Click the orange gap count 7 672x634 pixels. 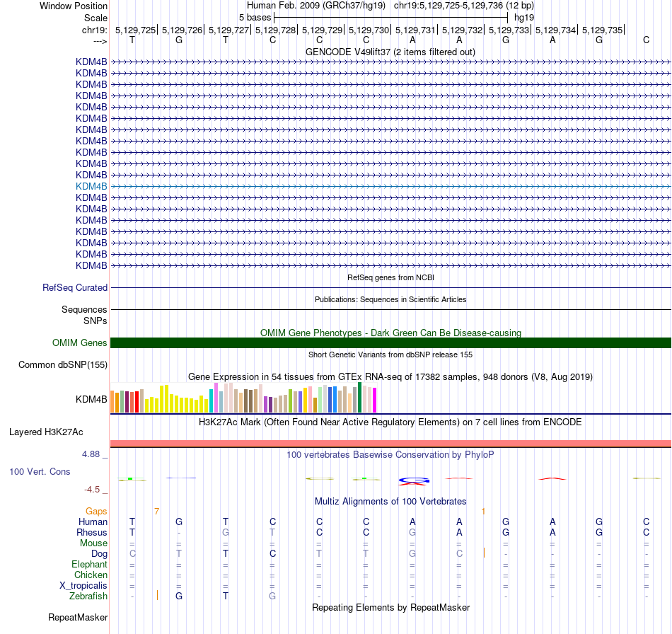(157, 511)
